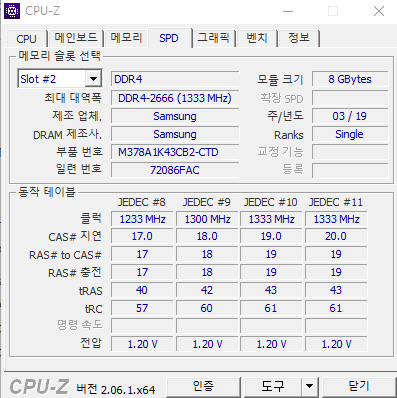Open the 메모리 tab

point(126,38)
